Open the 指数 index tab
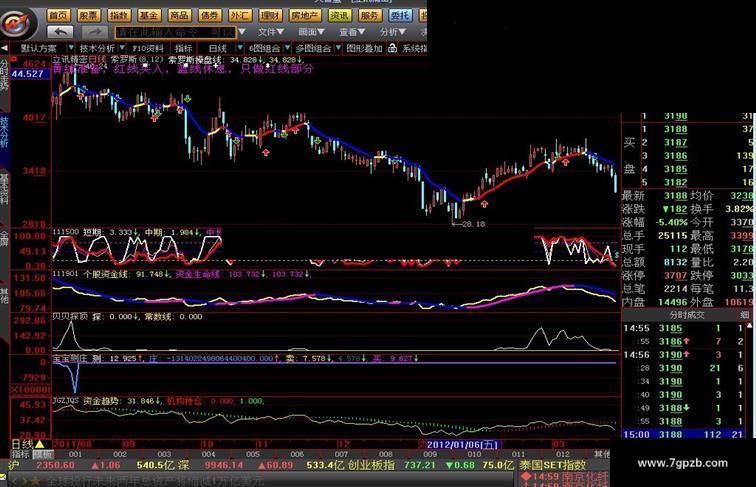 [x=119, y=15]
